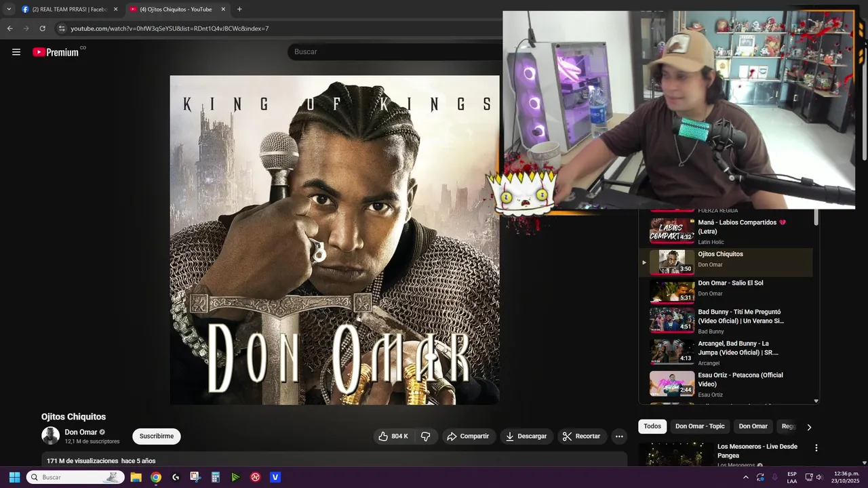Image resolution: width=868 pixels, height=488 pixels.
Task: Open network display tray icon
Action: [x=808, y=477]
